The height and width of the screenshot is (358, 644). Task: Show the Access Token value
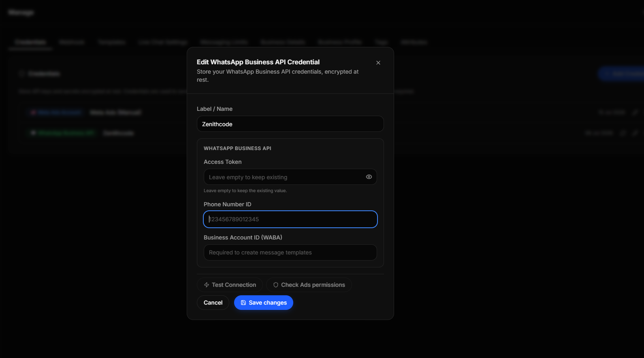click(369, 177)
